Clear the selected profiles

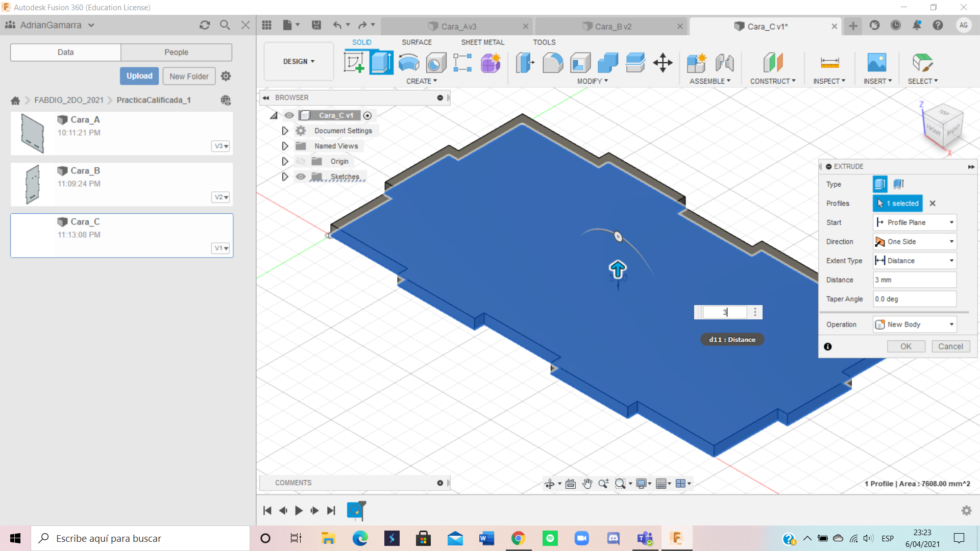[x=933, y=203]
